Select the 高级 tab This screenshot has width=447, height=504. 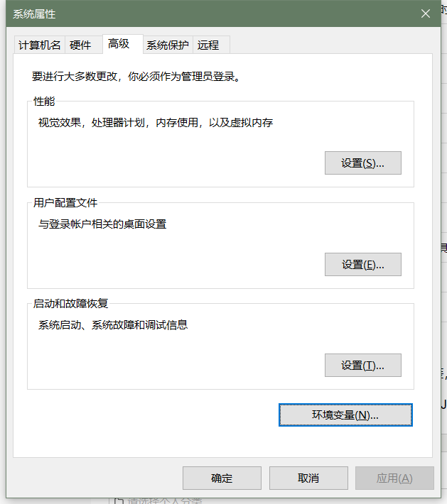pyautogui.click(x=123, y=44)
